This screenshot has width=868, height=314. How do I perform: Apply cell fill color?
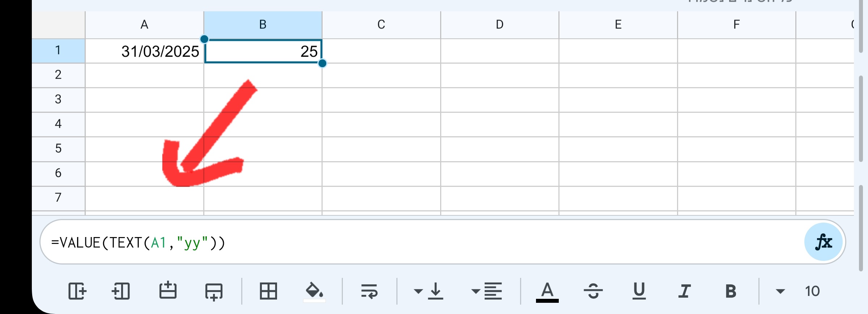(x=314, y=291)
